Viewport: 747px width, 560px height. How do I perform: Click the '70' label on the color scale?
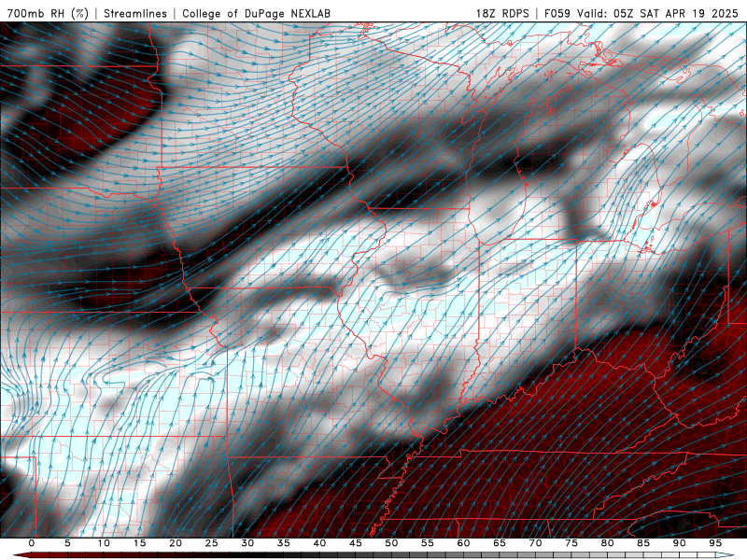535,543
